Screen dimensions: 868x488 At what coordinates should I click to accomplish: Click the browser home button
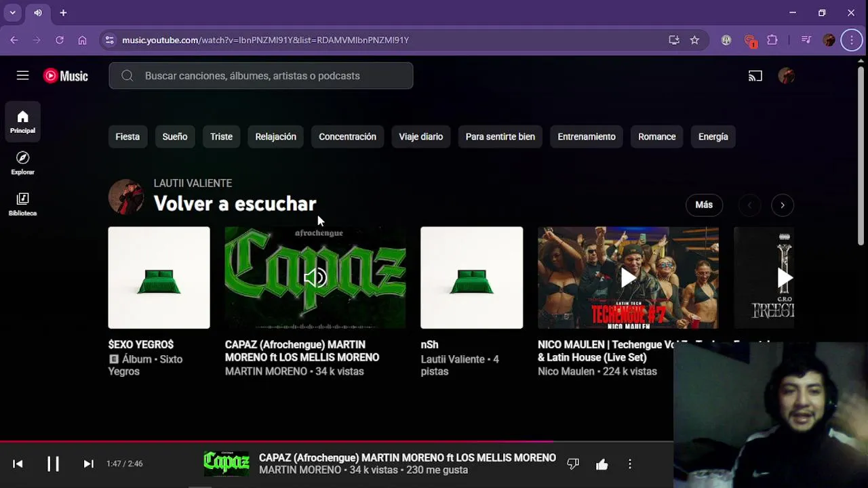click(x=82, y=40)
